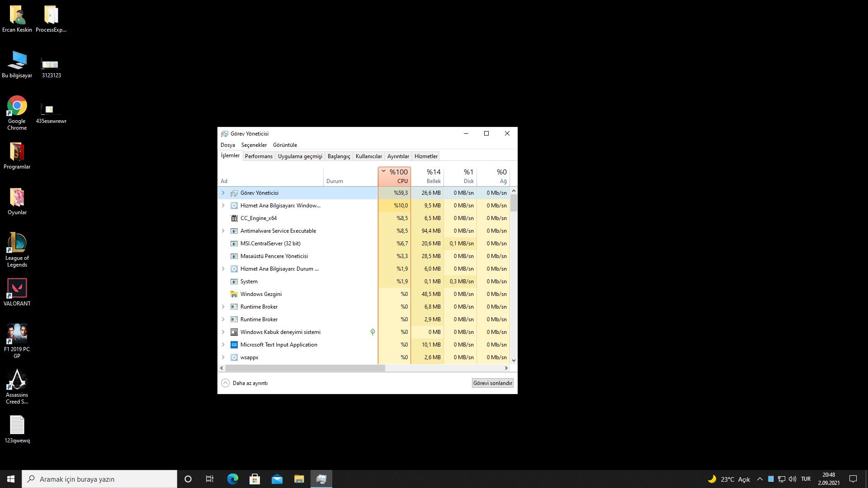
Task: Expand the wsappx process group
Action: [223, 357]
